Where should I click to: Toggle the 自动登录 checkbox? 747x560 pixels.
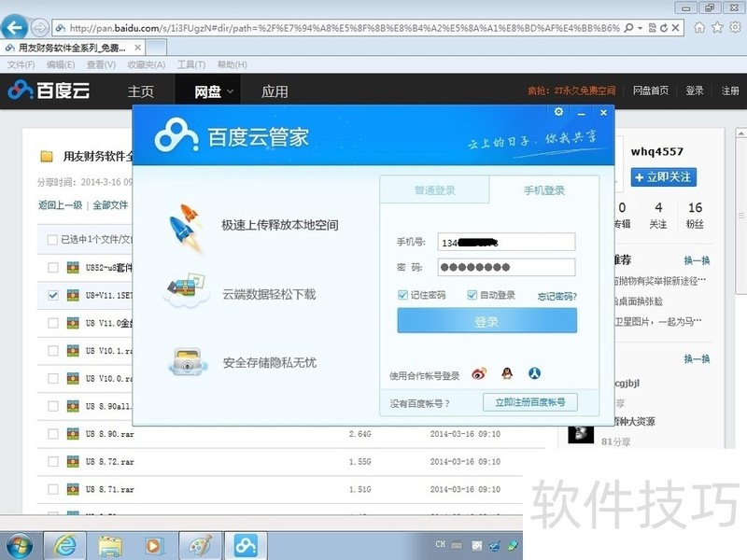[x=472, y=295]
